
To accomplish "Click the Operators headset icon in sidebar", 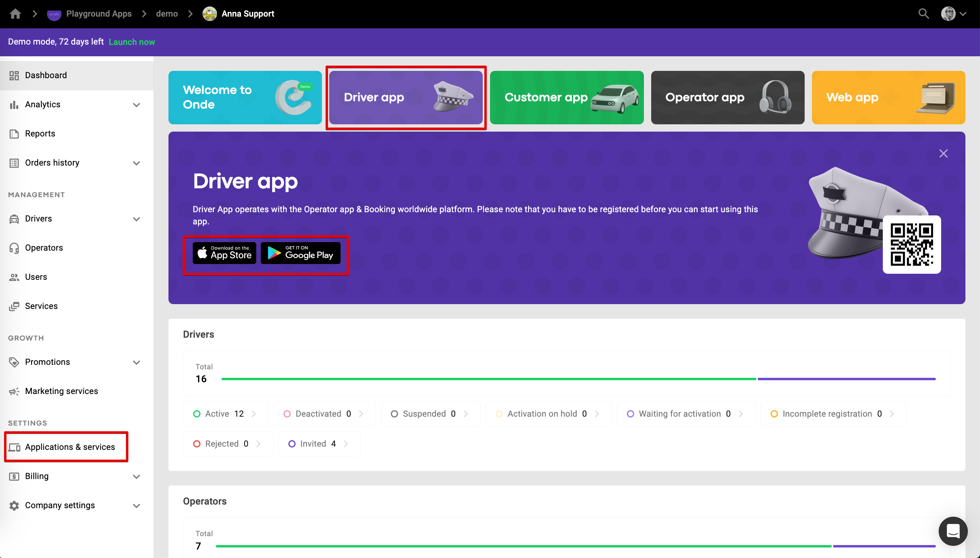I will [x=14, y=248].
